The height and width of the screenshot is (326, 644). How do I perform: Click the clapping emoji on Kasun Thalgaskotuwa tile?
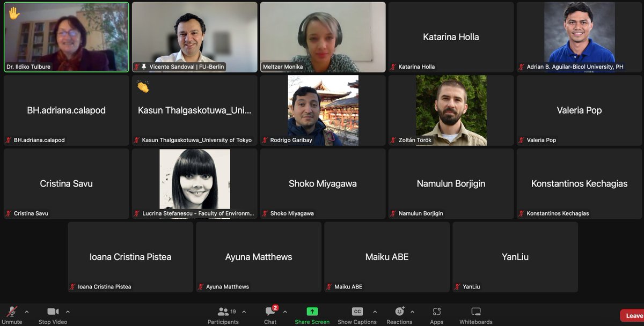(142, 86)
